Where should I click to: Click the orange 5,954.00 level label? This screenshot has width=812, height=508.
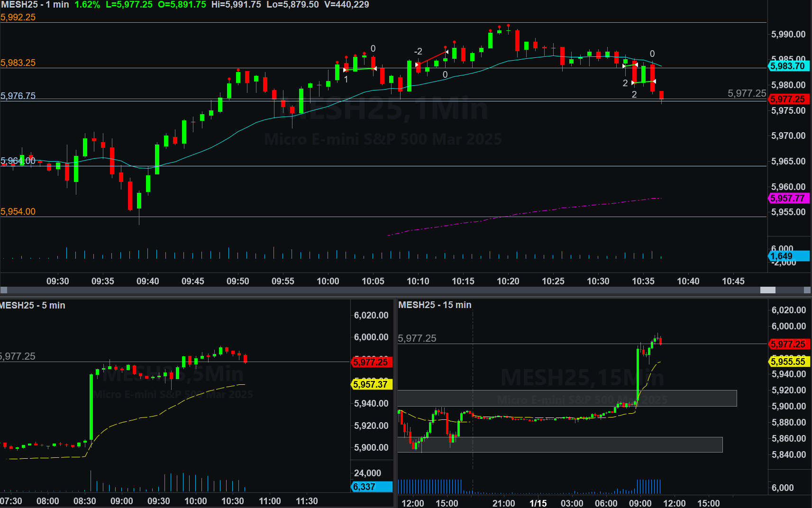18,212
